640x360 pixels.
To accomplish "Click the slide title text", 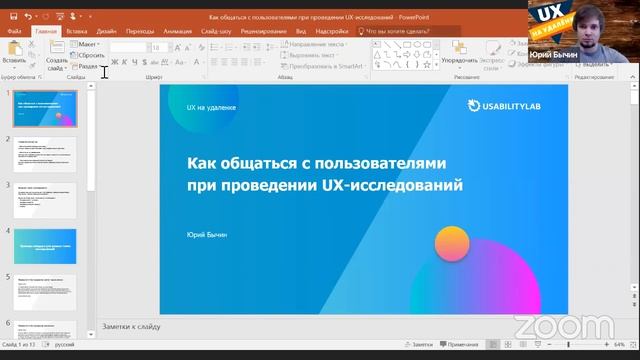I will click(x=325, y=174).
